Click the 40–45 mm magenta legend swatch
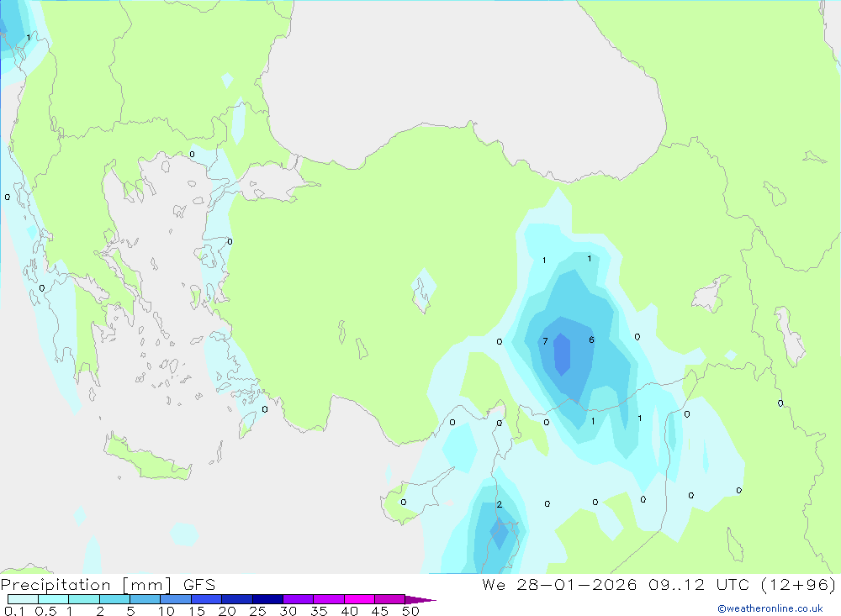This screenshot has width=841, height=616. 359,599
